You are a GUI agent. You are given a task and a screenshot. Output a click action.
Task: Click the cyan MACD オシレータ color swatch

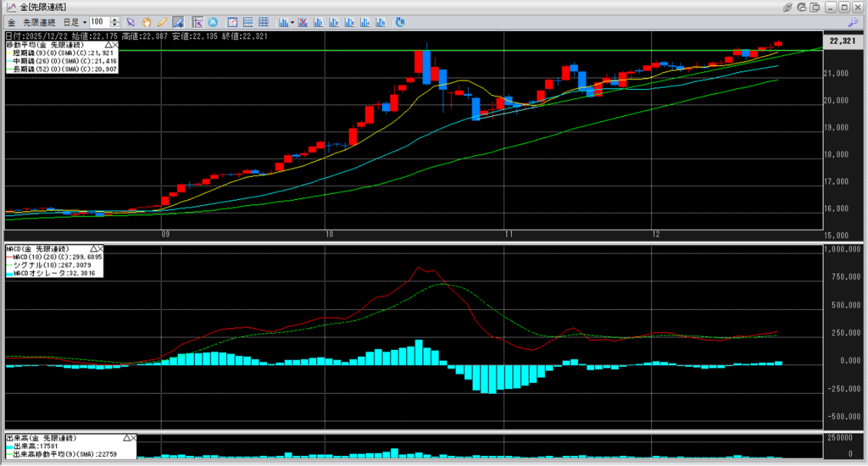[x=10, y=274]
